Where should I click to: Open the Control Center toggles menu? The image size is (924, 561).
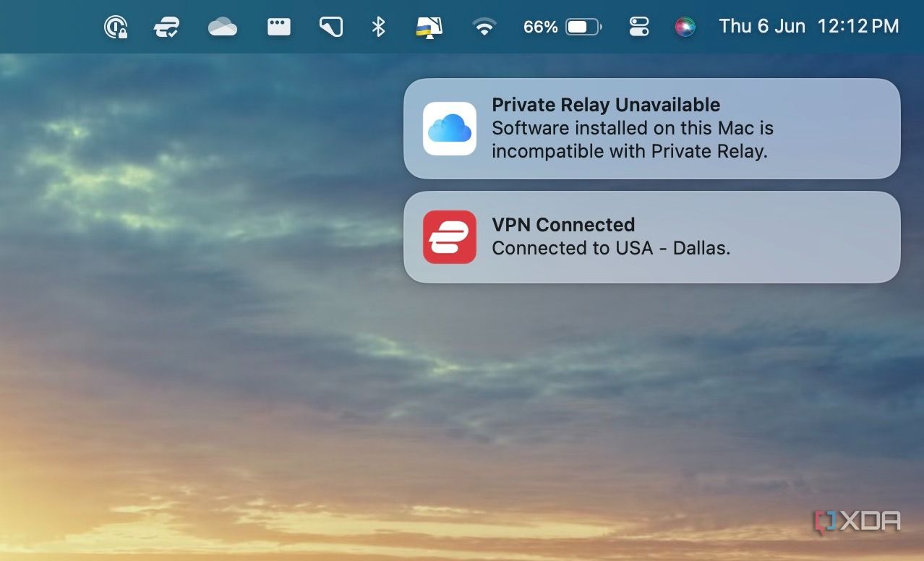(638, 27)
